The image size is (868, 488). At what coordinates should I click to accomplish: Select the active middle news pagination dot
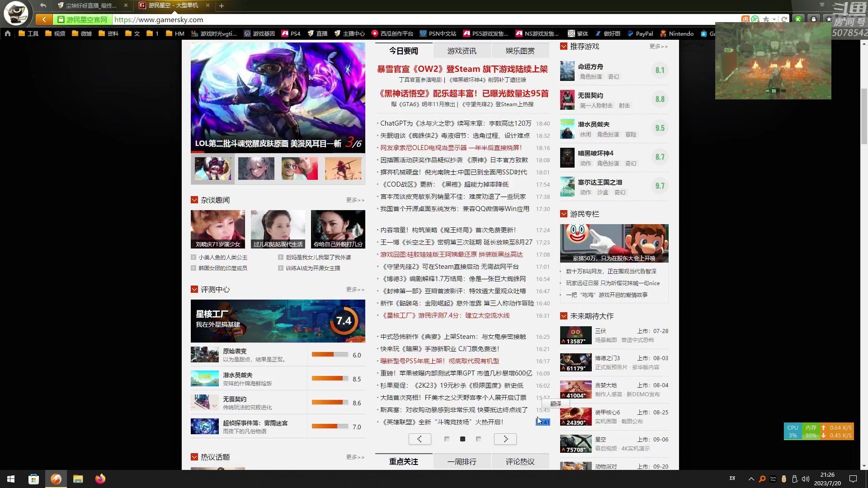tap(462, 439)
